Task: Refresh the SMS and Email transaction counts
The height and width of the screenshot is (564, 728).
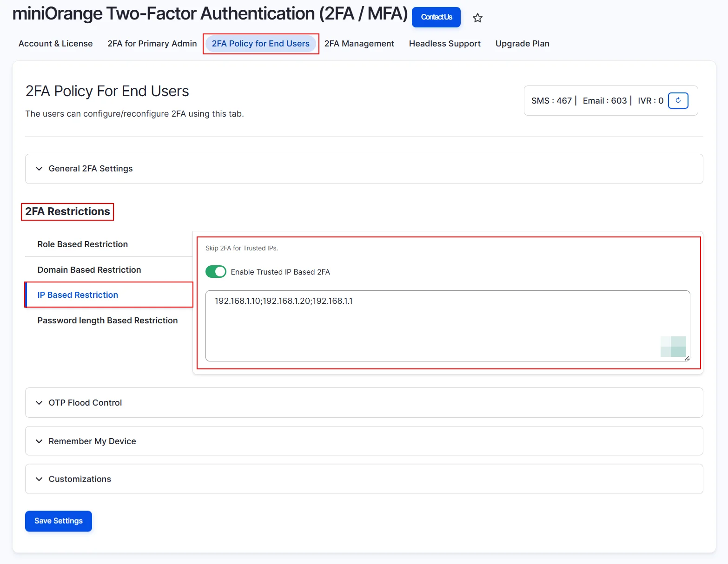Action: pyautogui.click(x=678, y=100)
